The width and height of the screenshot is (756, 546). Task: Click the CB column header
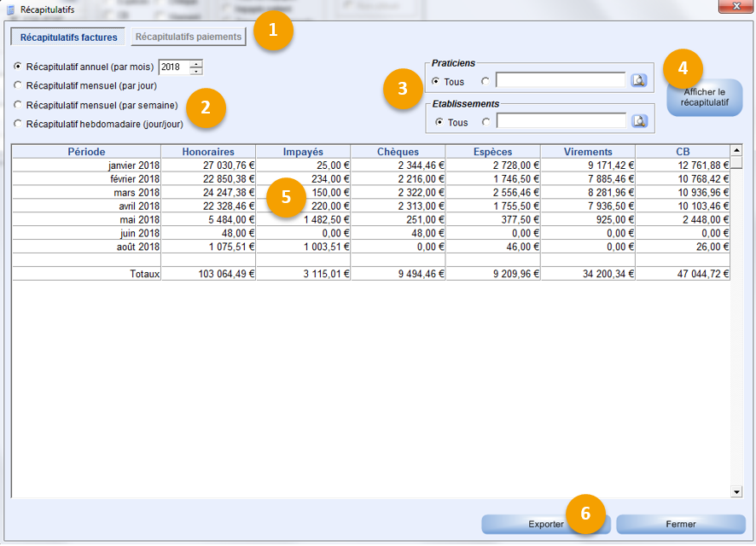pos(683,152)
